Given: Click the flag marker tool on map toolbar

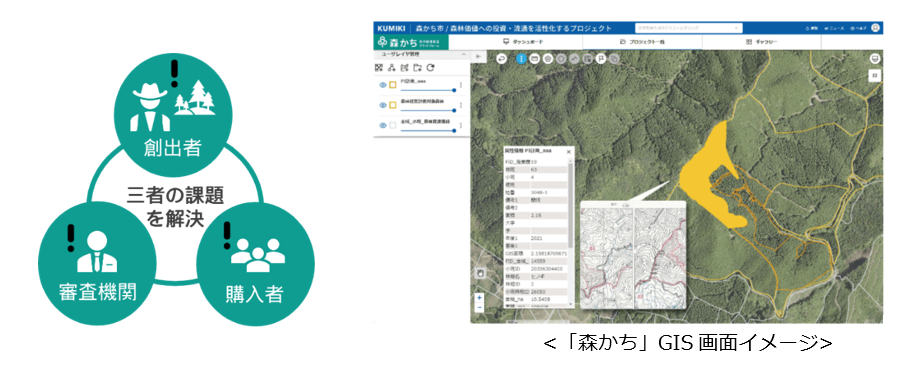Looking at the screenshot, I should pos(601,58).
